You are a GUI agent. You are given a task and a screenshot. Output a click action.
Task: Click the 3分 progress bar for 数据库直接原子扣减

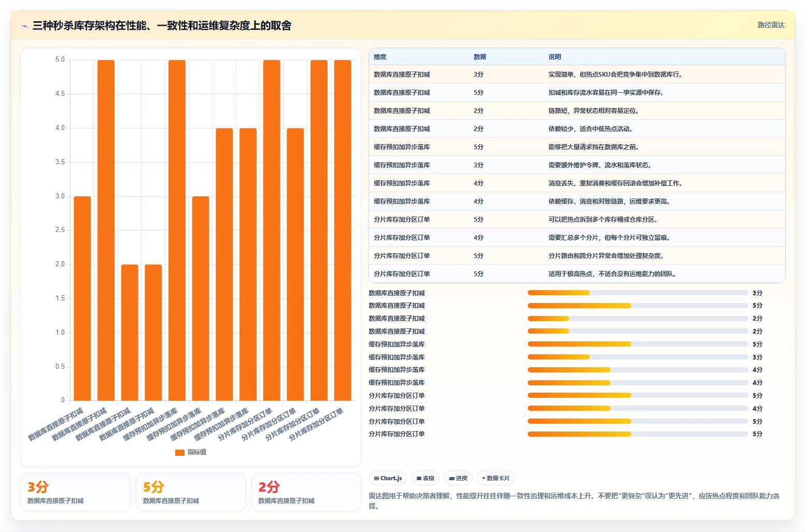coord(638,293)
